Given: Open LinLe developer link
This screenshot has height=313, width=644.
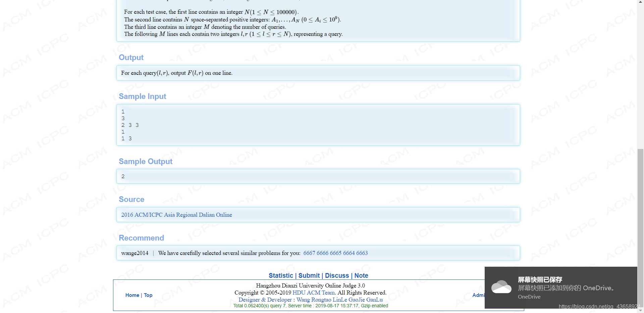Looking at the screenshot, I should [340, 300].
